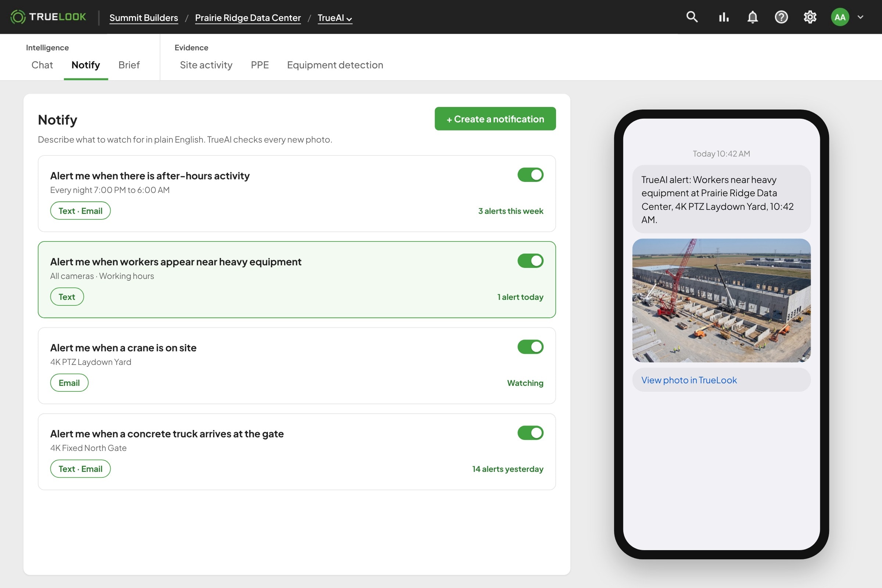Image resolution: width=882 pixels, height=588 pixels.
Task: Select 'Alert me when a crane is on site'
Action: pyautogui.click(x=123, y=348)
